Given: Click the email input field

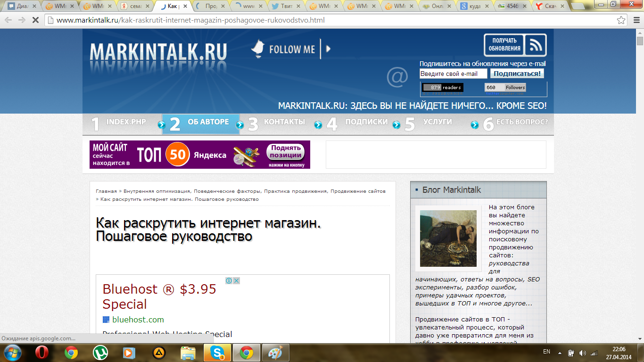Looking at the screenshot, I should [x=453, y=74].
